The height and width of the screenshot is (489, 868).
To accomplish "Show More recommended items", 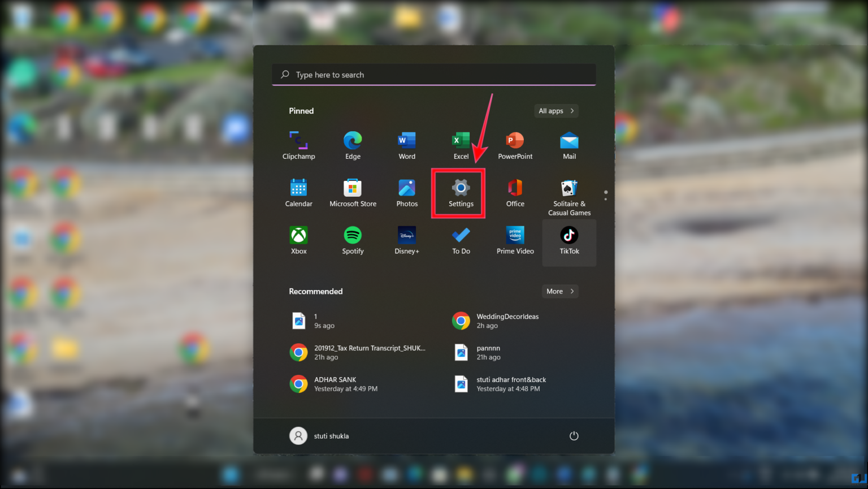I will pyautogui.click(x=559, y=291).
